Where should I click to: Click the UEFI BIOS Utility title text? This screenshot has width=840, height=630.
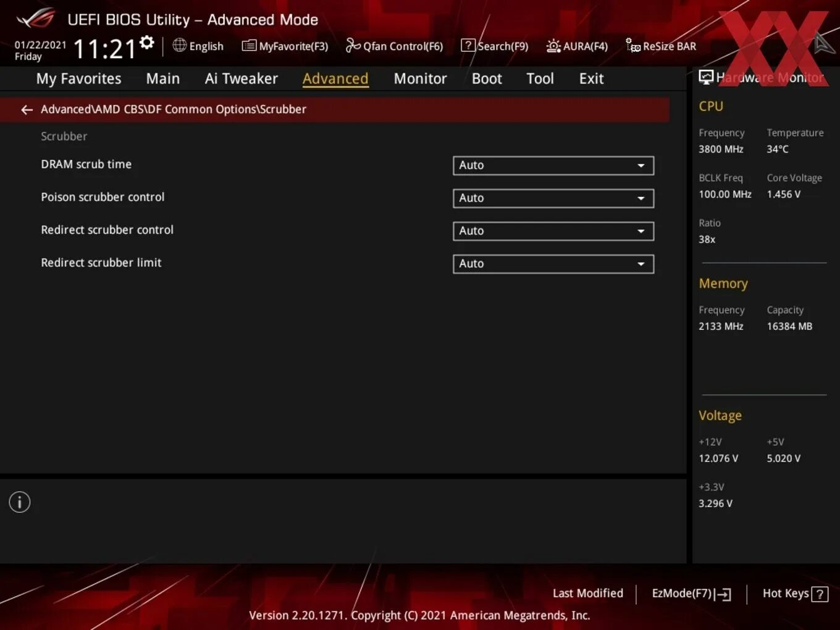tap(193, 20)
